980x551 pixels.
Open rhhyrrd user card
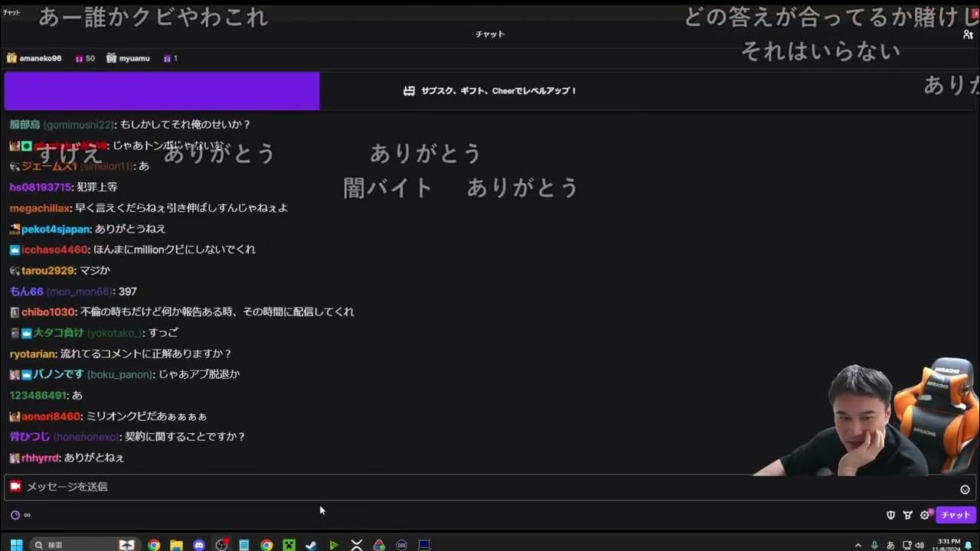pos(41,458)
